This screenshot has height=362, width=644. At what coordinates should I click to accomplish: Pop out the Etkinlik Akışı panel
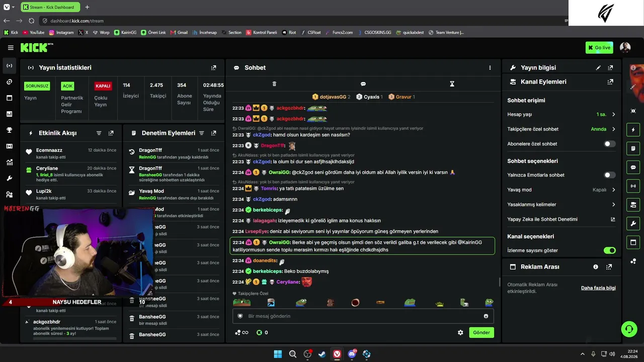click(111, 133)
